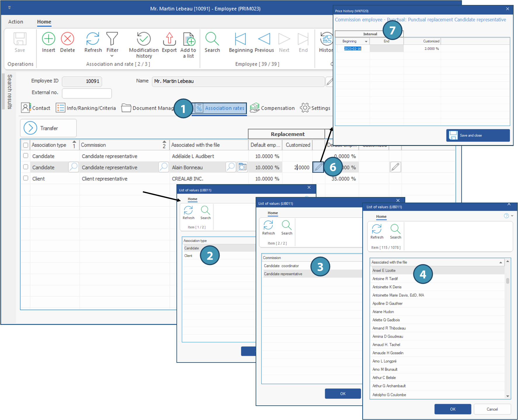Click the Insert icon in toolbar
The height and width of the screenshot is (420, 518).
pos(48,39)
